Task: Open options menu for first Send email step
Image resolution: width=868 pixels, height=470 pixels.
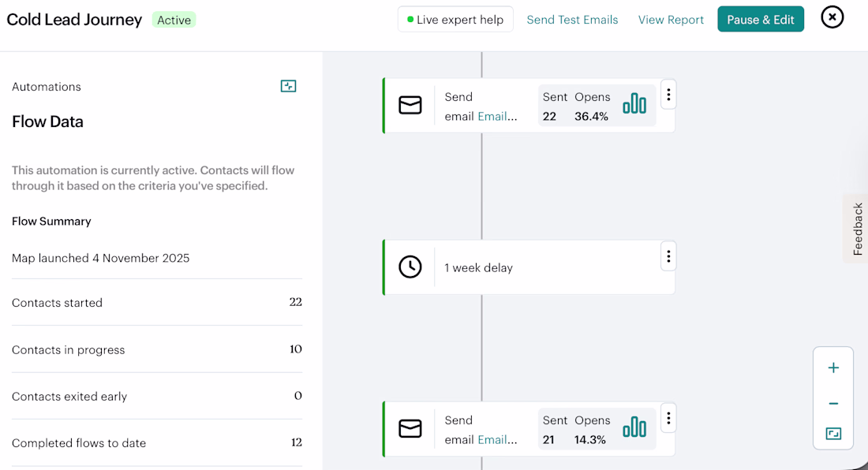Action: coord(668,95)
